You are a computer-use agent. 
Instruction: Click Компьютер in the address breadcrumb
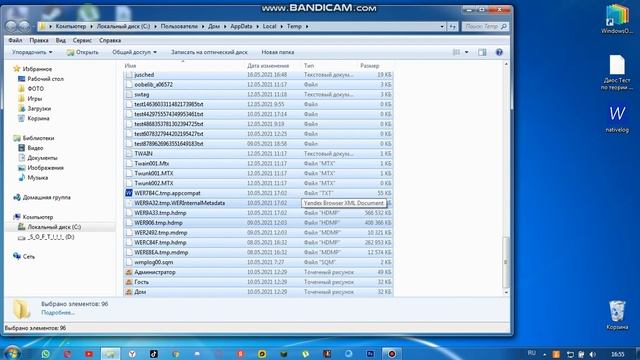point(71,27)
